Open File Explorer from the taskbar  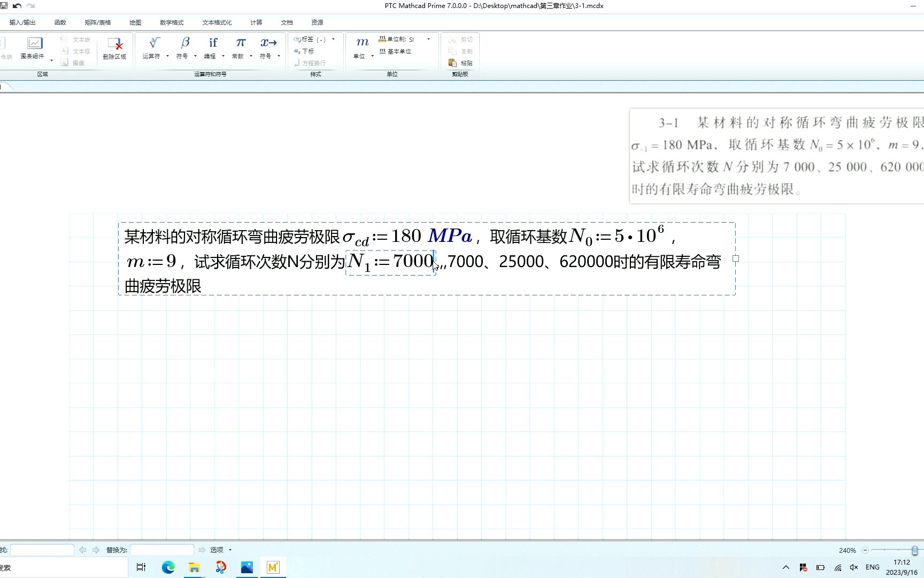pos(194,567)
